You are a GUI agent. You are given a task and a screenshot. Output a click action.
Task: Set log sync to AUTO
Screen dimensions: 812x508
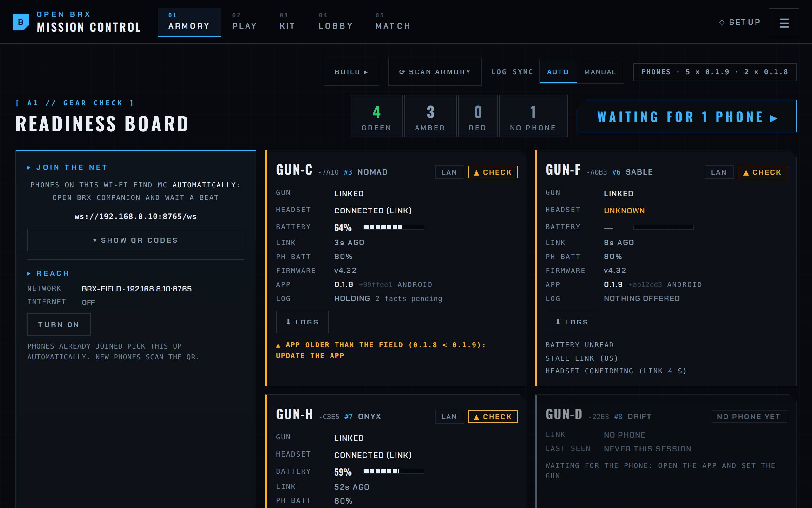(x=558, y=71)
